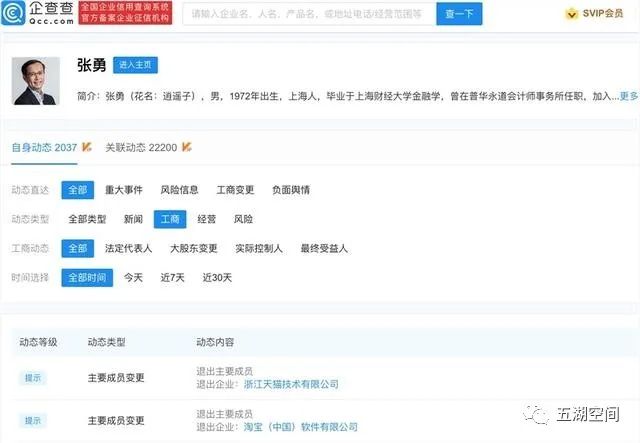Image resolution: width=640 pixels, height=443 pixels.
Task: Select the 工商 dynamic type
Action: tap(170, 219)
